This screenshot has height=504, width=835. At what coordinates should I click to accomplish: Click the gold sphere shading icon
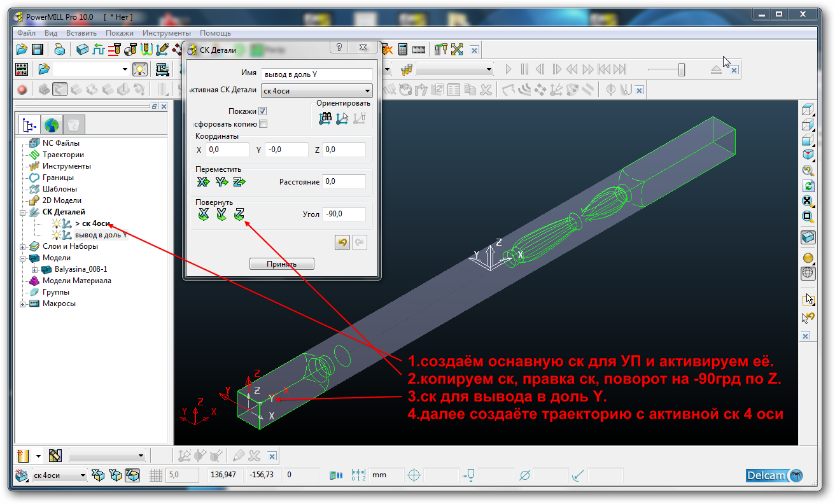[808, 258]
